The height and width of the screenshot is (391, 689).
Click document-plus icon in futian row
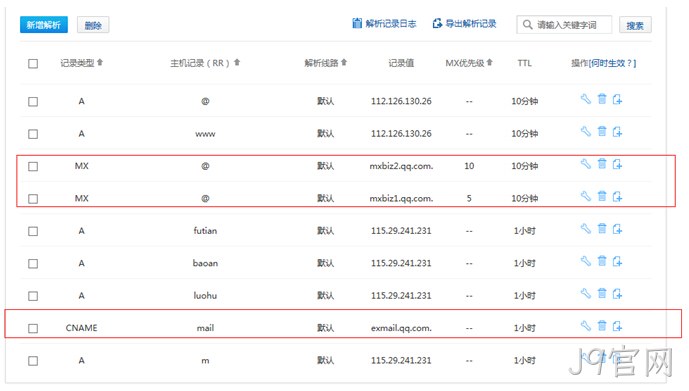[617, 229]
